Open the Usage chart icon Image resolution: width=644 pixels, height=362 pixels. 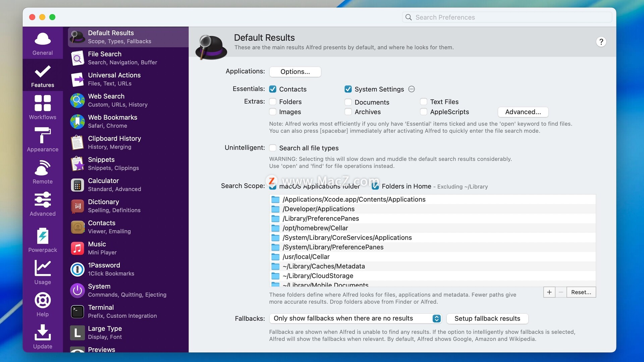43,268
